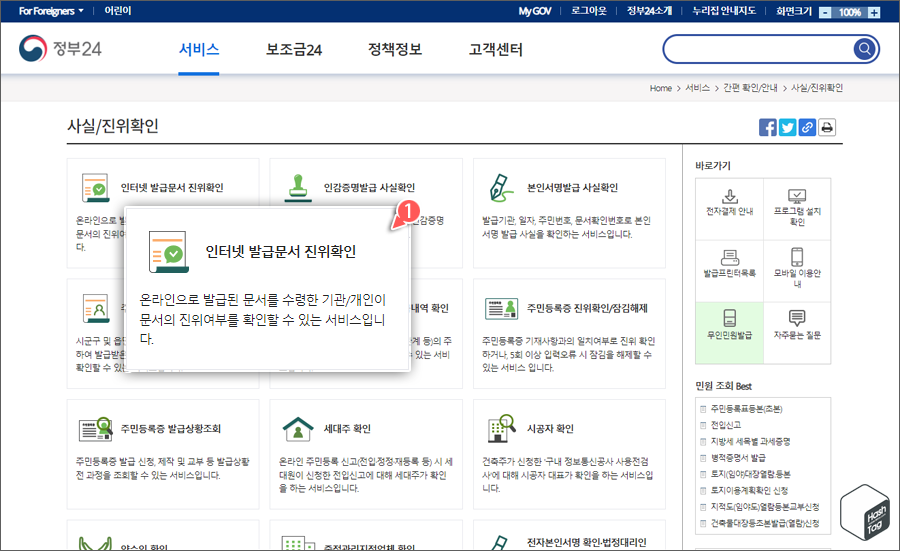Open 병적증명서 발급 link
Image resolution: width=900 pixels, height=551 pixels.
coord(738,457)
